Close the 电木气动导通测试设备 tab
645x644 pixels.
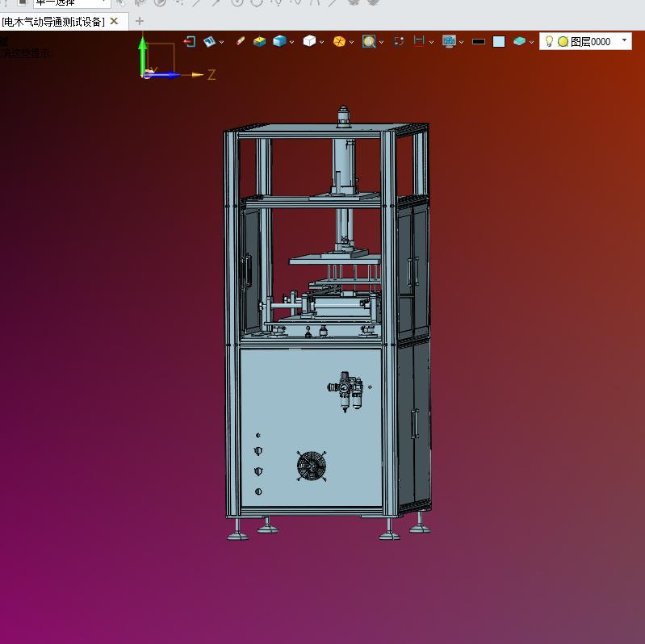click(x=115, y=21)
